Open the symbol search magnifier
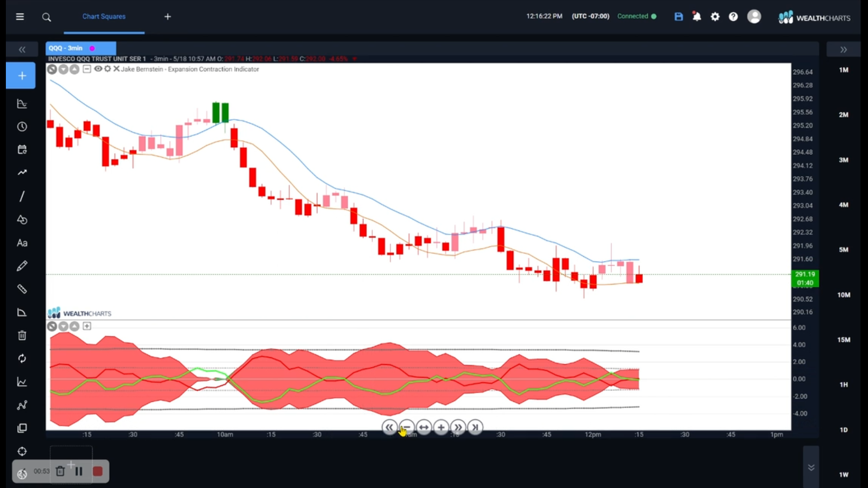The image size is (868, 488). 47,17
